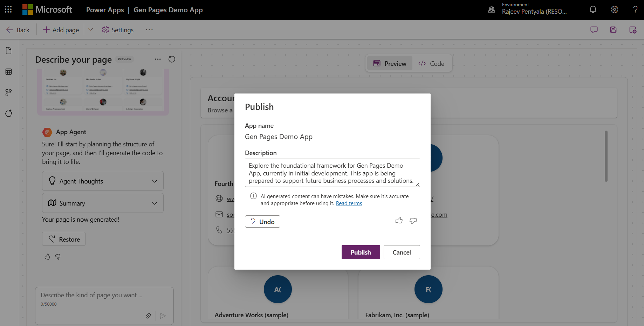Select the tree view icon in sidebar
Image resolution: width=644 pixels, height=326 pixels.
8,92
